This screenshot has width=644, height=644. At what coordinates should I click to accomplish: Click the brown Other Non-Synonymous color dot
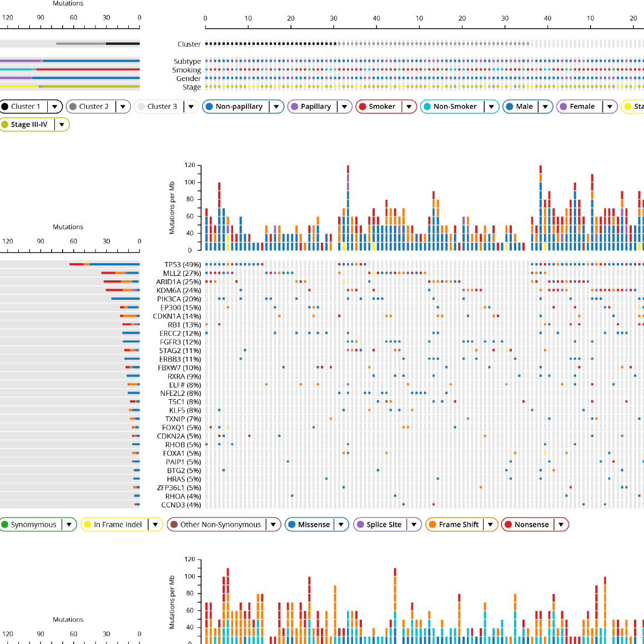[174, 525]
